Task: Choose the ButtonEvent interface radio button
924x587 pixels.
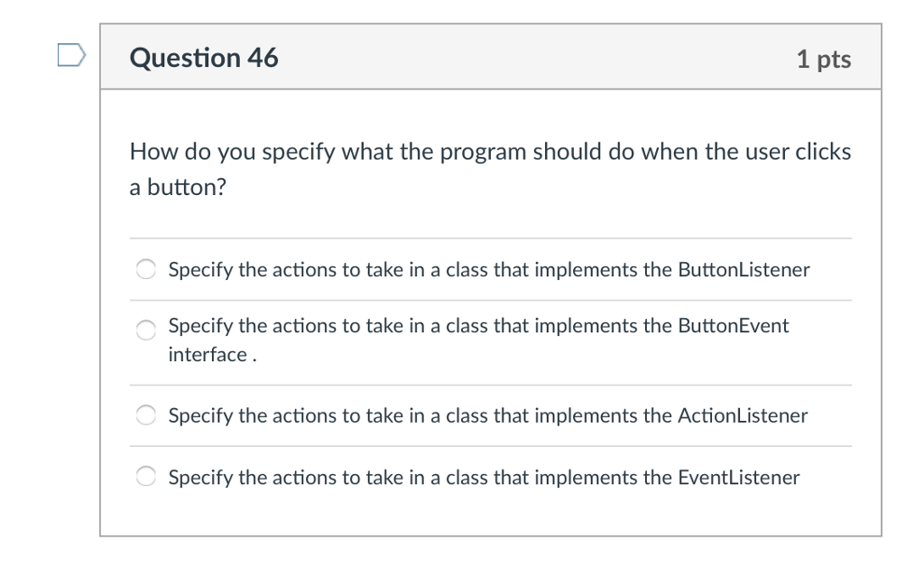Action: (x=146, y=331)
